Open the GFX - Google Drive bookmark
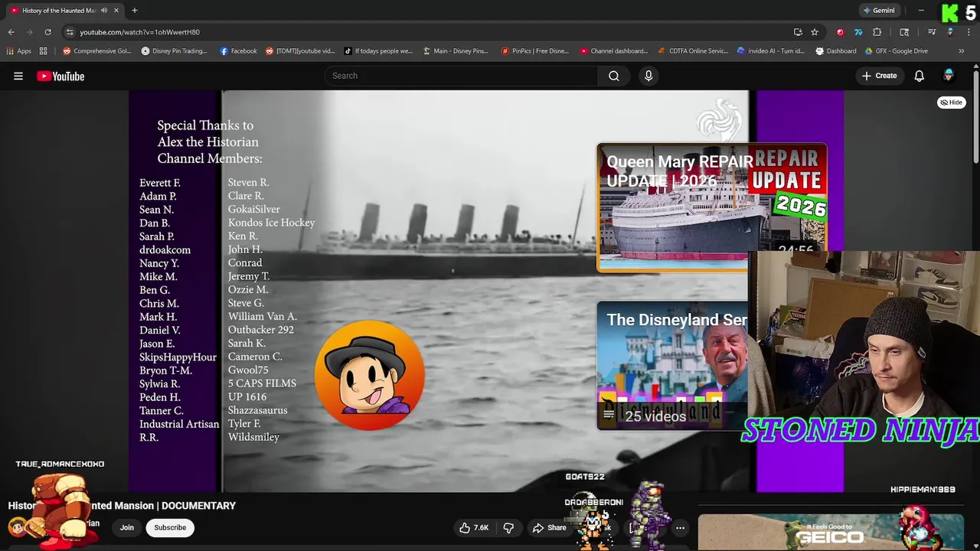Image resolution: width=980 pixels, height=551 pixels. (897, 51)
